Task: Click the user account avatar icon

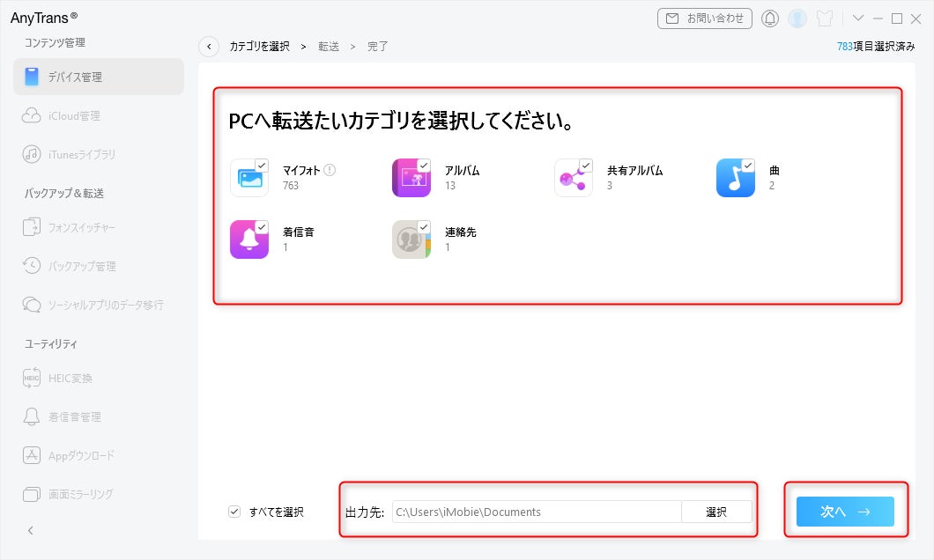Action: coord(797,18)
